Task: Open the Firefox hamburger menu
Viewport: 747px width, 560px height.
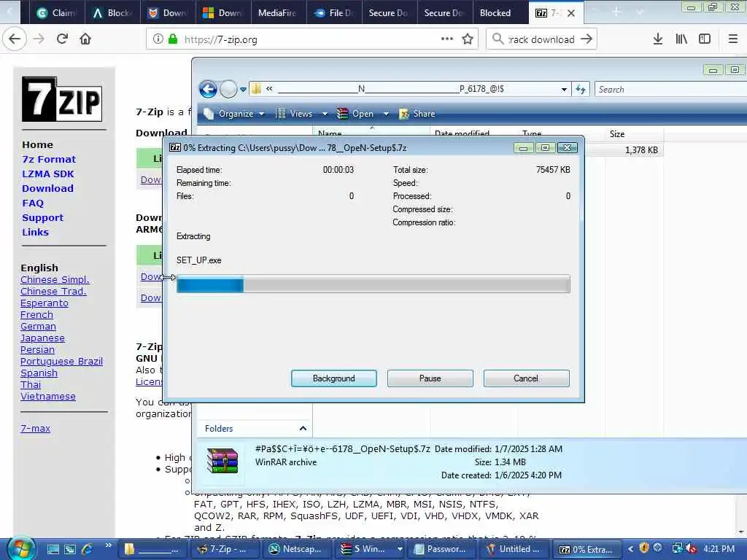Action: (x=733, y=39)
